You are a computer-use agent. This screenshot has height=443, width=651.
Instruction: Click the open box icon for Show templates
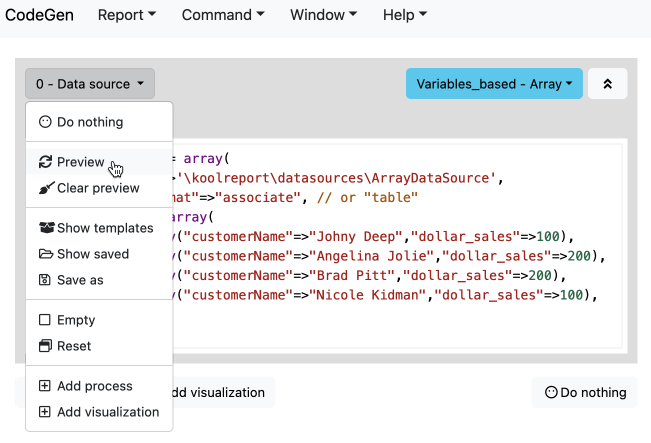click(x=46, y=228)
